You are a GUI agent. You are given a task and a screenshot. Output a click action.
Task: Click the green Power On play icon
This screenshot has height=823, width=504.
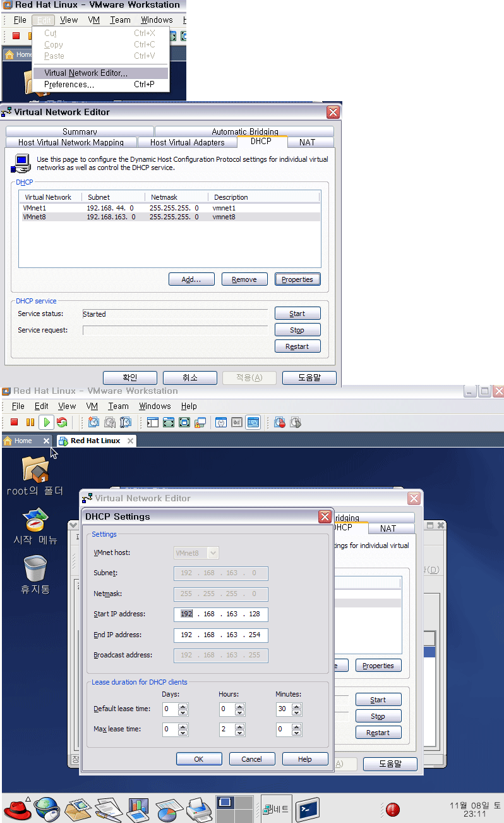point(46,422)
